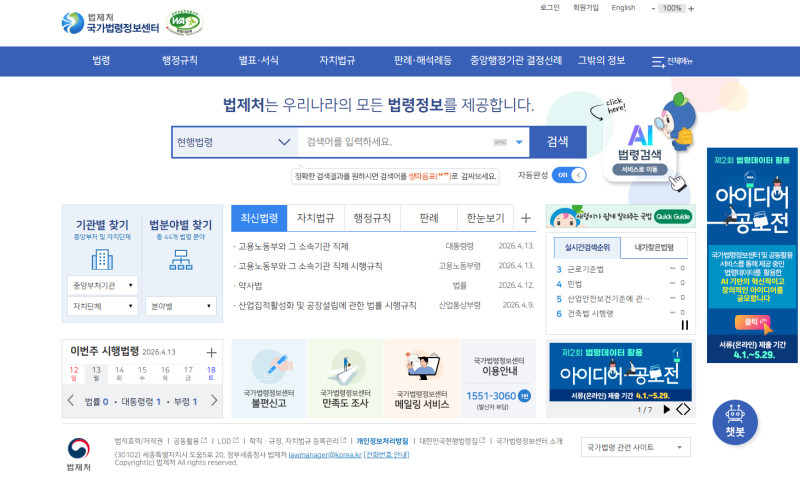The height and width of the screenshot is (479, 800).
Task: Open the 판례·해석례등 main menu
Action: tap(422, 61)
